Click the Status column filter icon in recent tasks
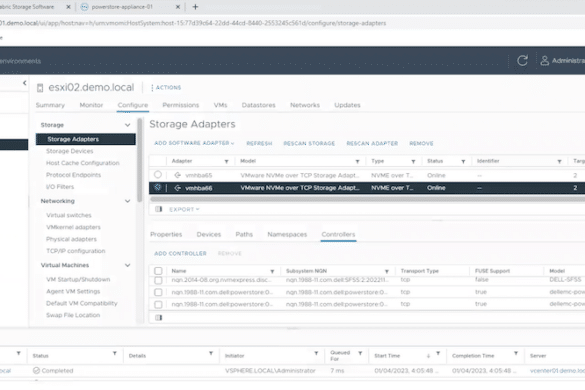 (115, 353)
